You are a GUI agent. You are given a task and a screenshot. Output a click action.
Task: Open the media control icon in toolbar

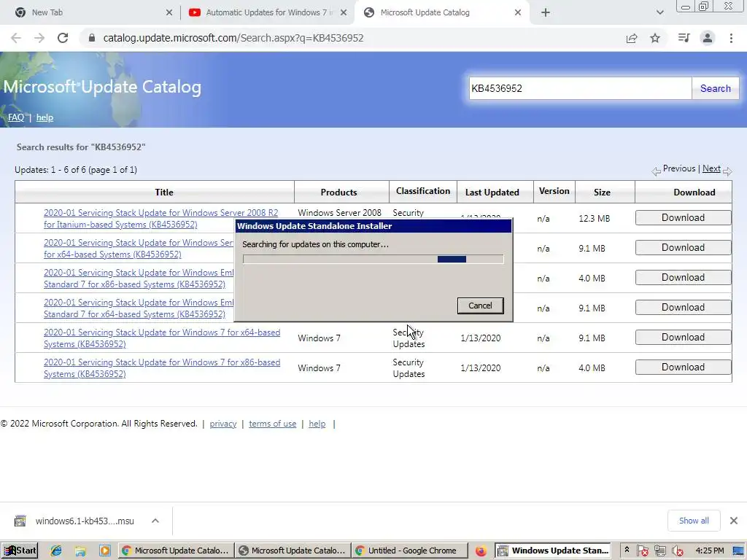(x=684, y=38)
